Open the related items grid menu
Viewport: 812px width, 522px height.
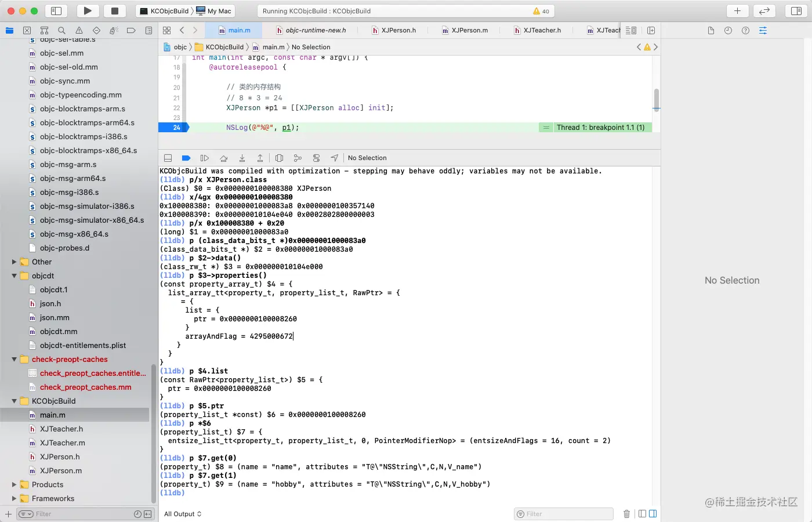(167, 30)
